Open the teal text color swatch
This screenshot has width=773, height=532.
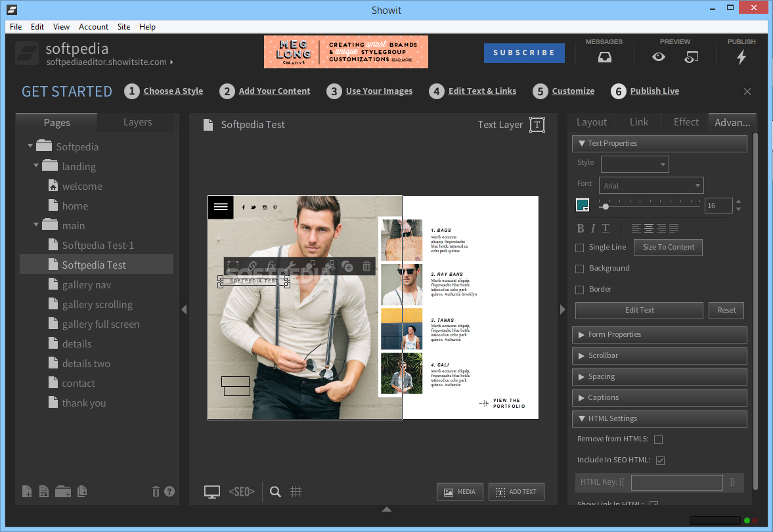click(583, 205)
